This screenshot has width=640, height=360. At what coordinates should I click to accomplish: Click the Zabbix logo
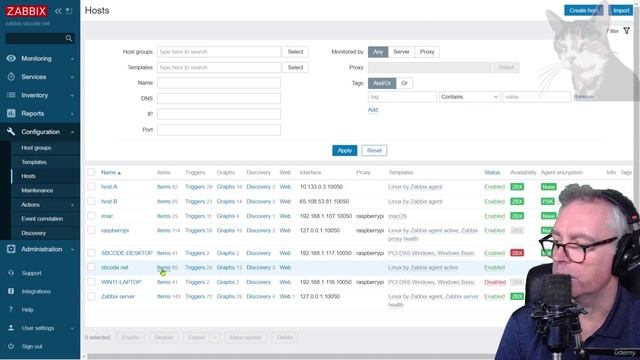pyautogui.click(x=26, y=11)
